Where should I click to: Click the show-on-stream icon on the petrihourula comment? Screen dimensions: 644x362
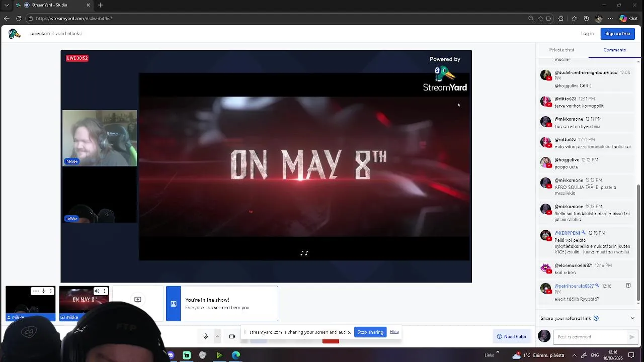(x=628, y=286)
